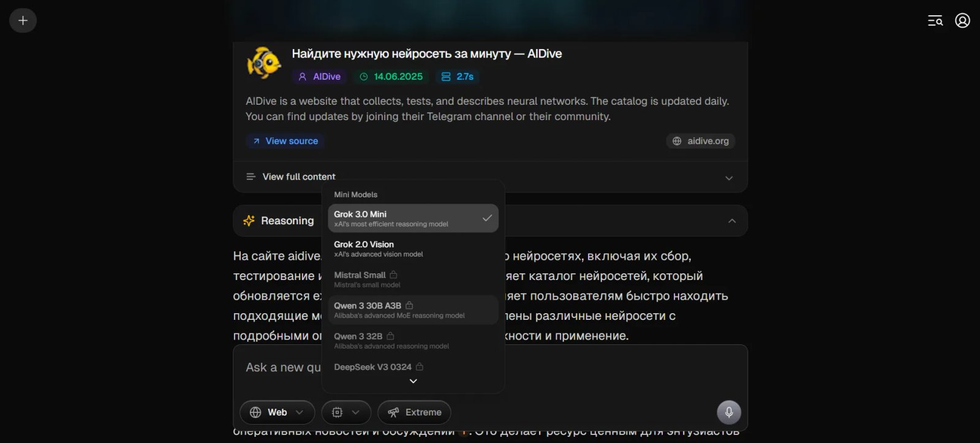Start a new chat with the plus button
The width and height of the screenshot is (980, 443).
pyautogui.click(x=23, y=20)
